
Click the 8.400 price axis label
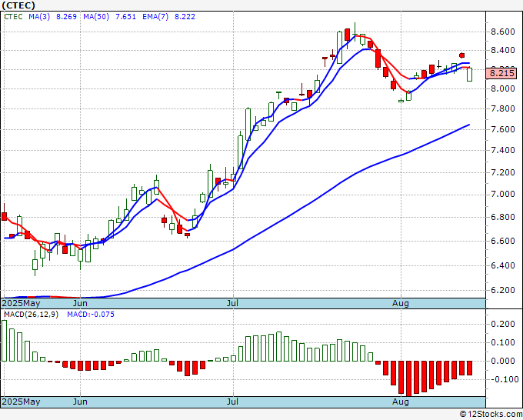tap(503, 50)
